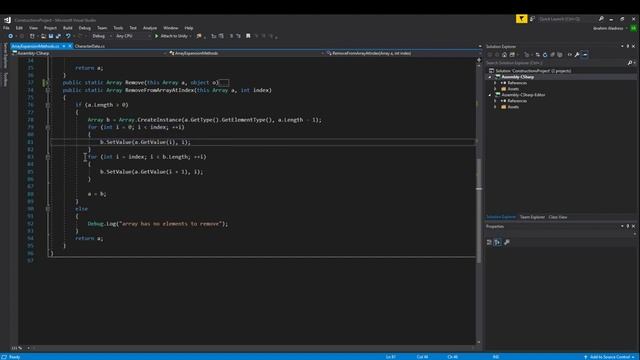Image resolution: width=640 pixels, height=360 pixels.
Task: Expand Assets under Assembly-CSharp-Editor
Action: tap(496, 107)
